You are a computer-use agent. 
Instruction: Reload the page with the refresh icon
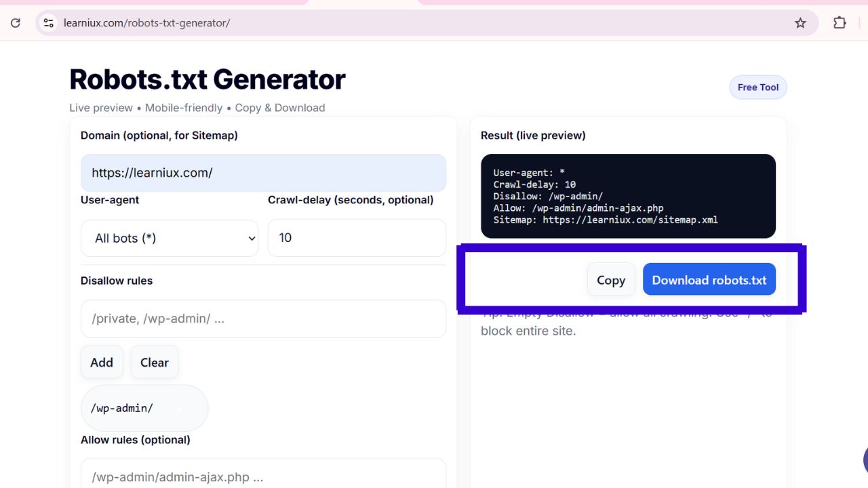tap(15, 23)
